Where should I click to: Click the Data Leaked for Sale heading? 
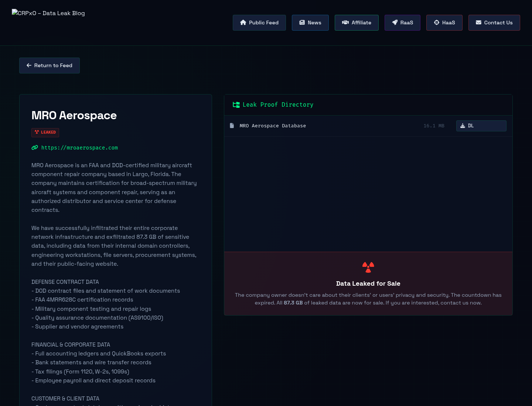pos(368,283)
